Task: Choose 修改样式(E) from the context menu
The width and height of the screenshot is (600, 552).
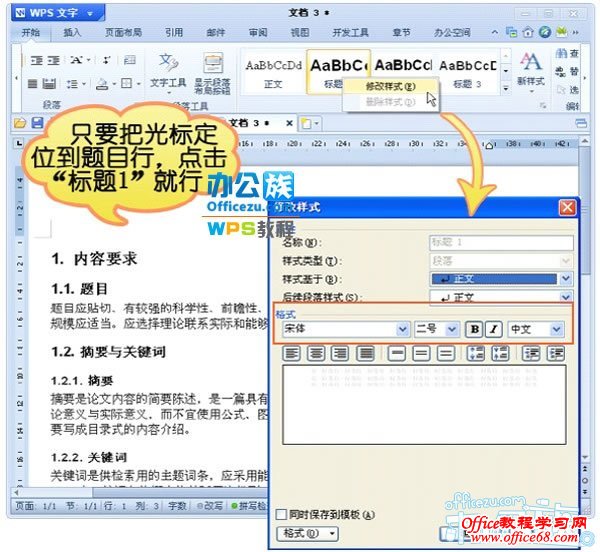Action: tap(390, 86)
